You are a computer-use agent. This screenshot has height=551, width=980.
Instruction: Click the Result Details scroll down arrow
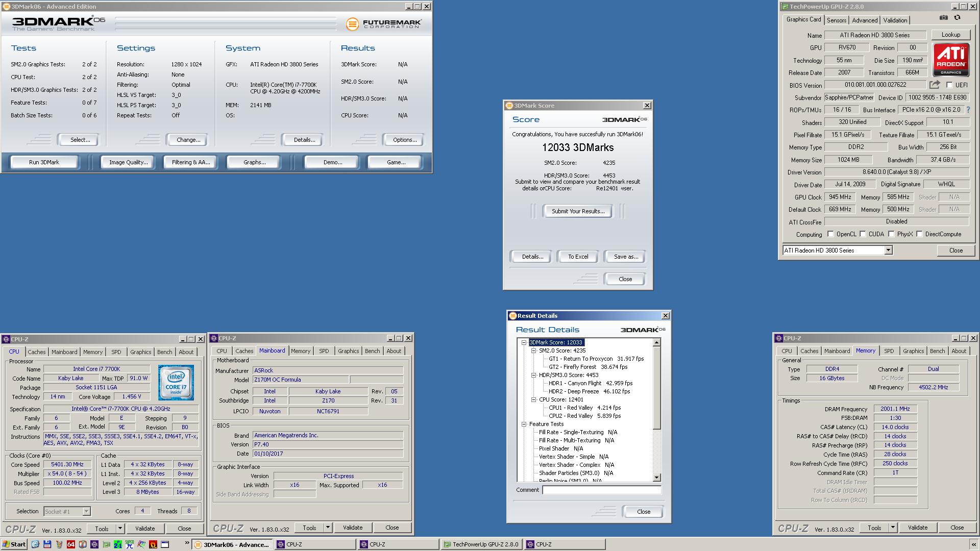(657, 478)
